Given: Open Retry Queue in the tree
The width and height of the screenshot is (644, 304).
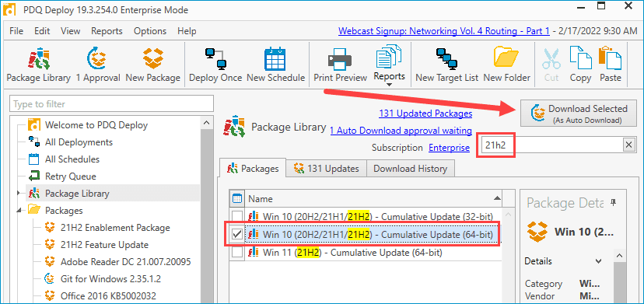Looking at the screenshot, I should (x=70, y=176).
